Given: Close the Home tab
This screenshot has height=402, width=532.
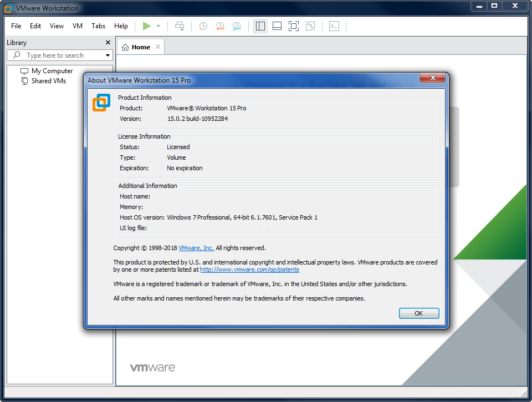Looking at the screenshot, I should coord(158,47).
